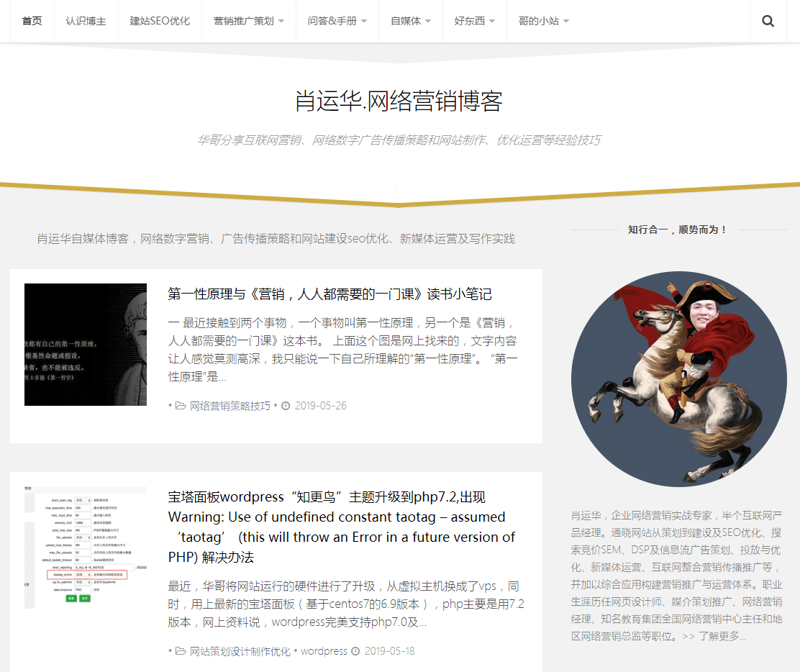Open the search magnifier icon

[768, 21]
